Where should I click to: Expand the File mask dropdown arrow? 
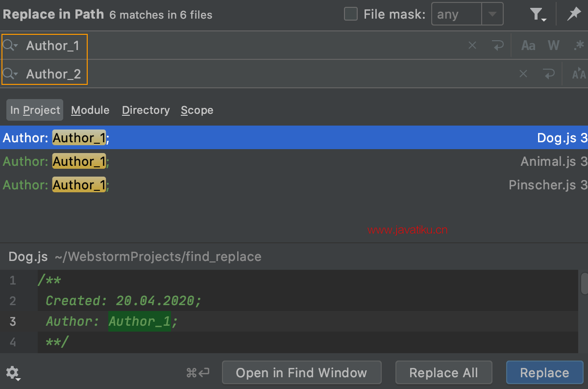492,14
